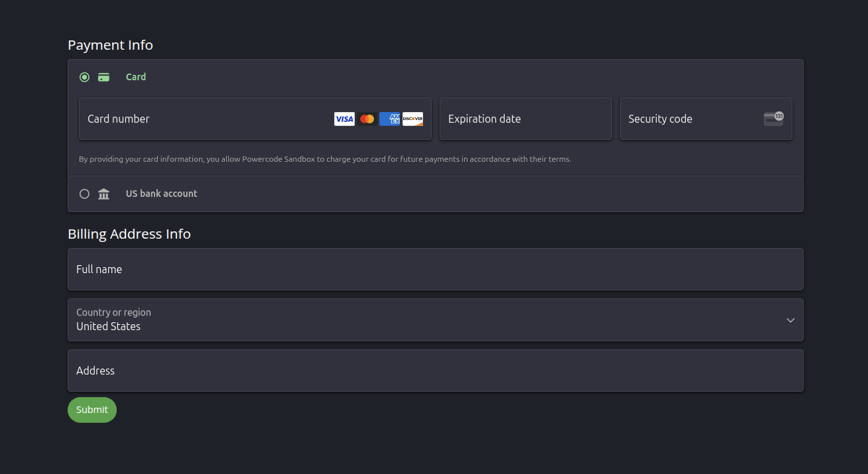Click the bank building icon
This screenshot has width=868, height=474.
(103, 194)
